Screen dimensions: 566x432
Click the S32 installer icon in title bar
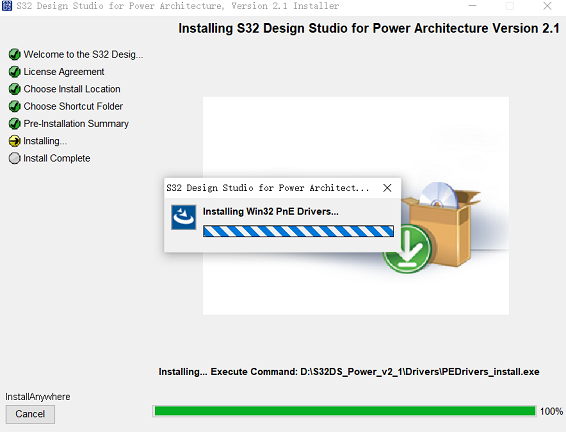pos(7,6)
